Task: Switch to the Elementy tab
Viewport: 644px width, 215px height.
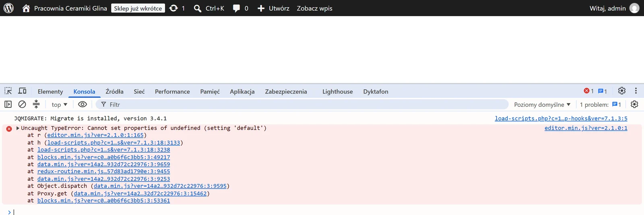Action: (x=50, y=91)
